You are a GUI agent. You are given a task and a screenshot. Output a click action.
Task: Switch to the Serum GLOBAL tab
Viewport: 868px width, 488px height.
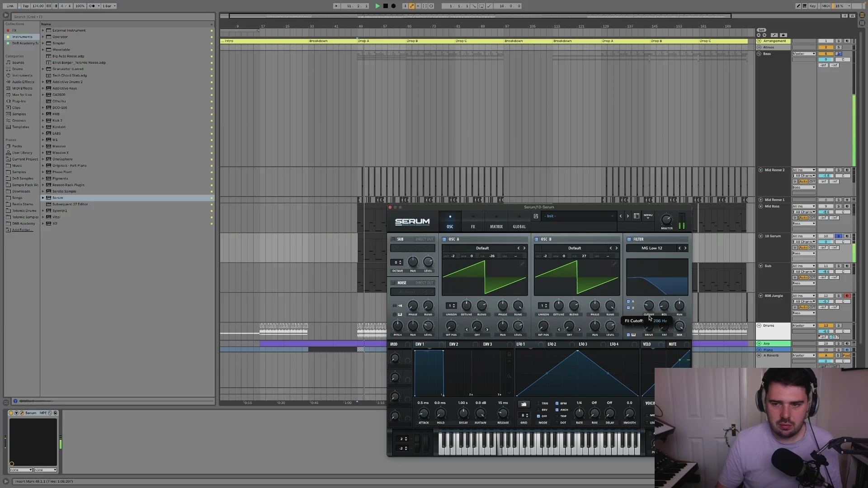coord(519,221)
